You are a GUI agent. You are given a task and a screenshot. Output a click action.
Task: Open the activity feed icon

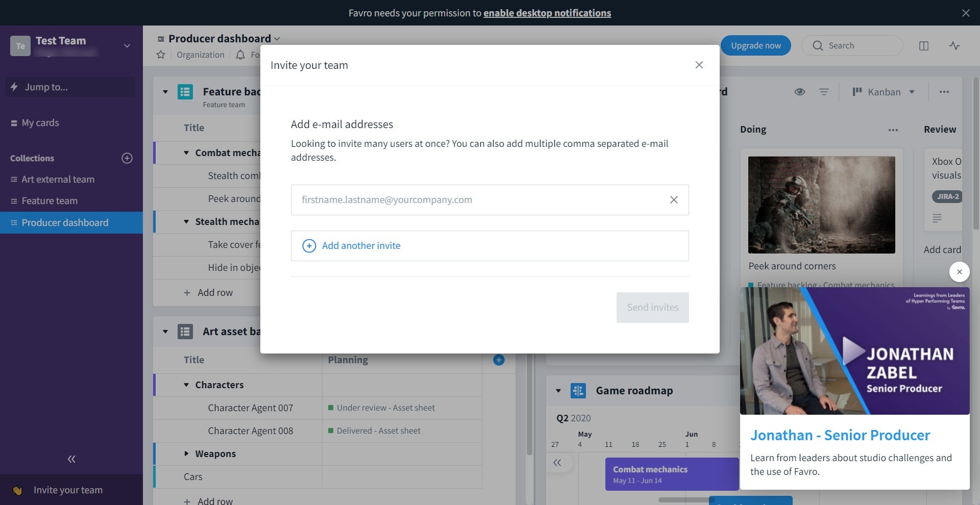coord(954,46)
